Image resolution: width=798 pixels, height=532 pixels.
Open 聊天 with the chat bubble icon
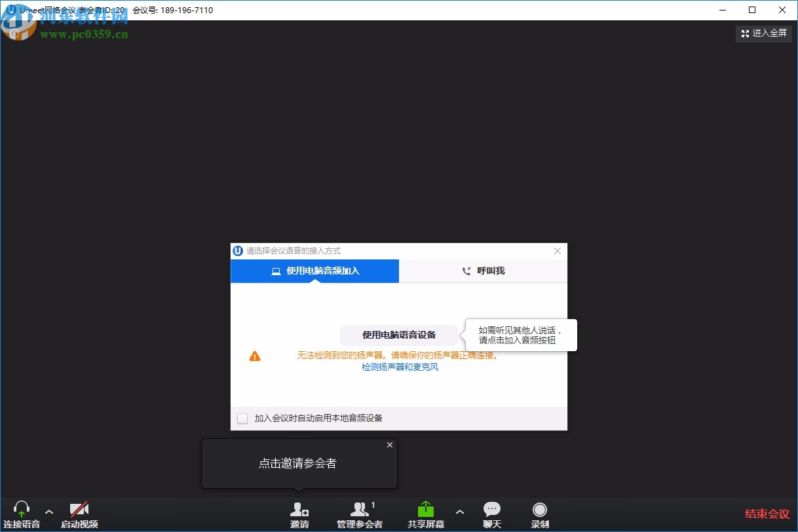click(492, 509)
